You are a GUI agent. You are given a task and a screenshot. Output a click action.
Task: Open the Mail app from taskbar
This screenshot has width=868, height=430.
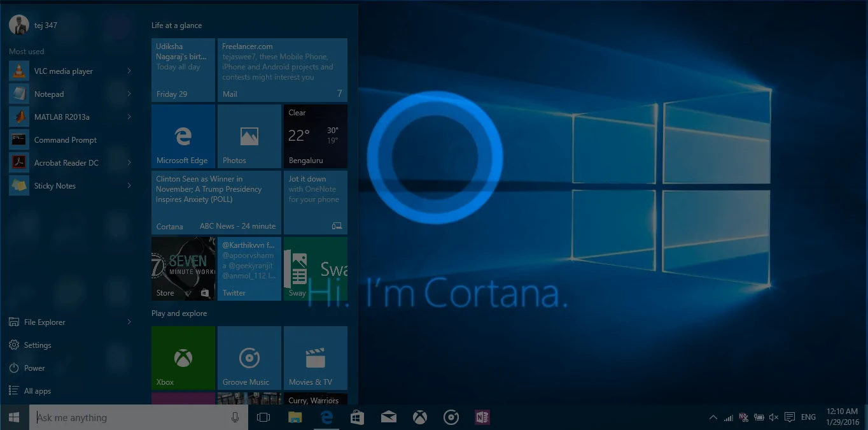(x=389, y=418)
